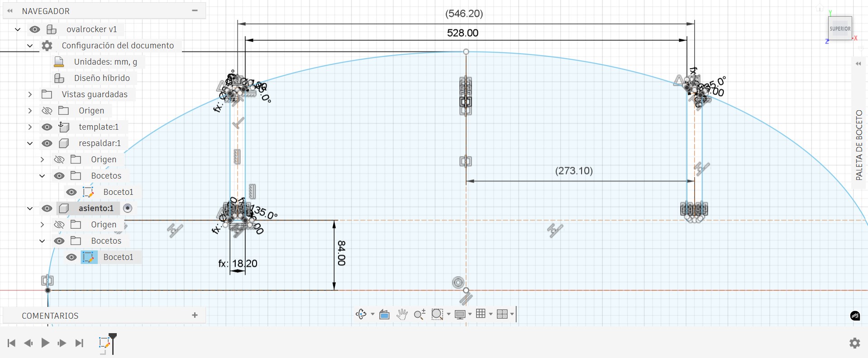Click the home icon beside the ViewCube
The height and width of the screenshot is (358, 868).
(x=820, y=8)
